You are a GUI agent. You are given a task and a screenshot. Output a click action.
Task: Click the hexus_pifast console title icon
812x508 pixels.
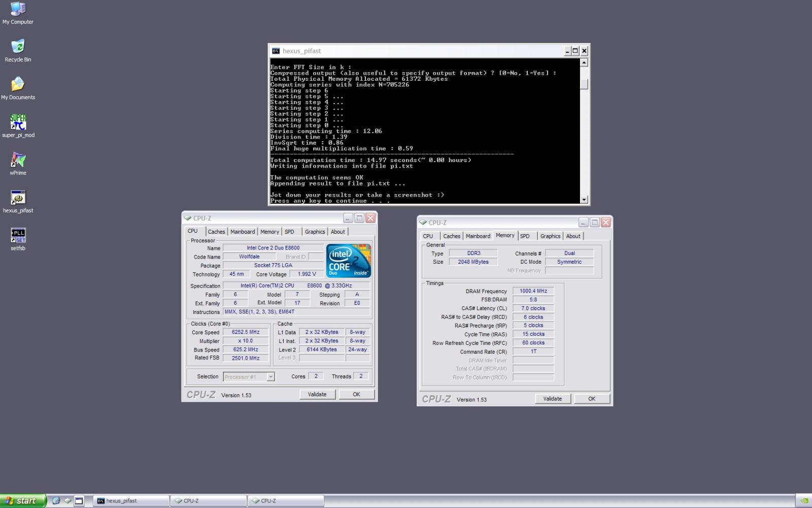tap(276, 51)
